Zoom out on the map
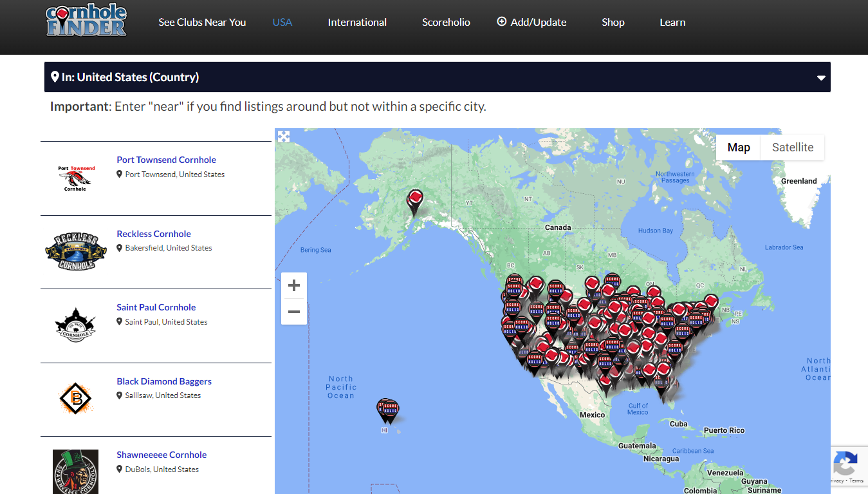868x494 pixels. [x=294, y=312]
